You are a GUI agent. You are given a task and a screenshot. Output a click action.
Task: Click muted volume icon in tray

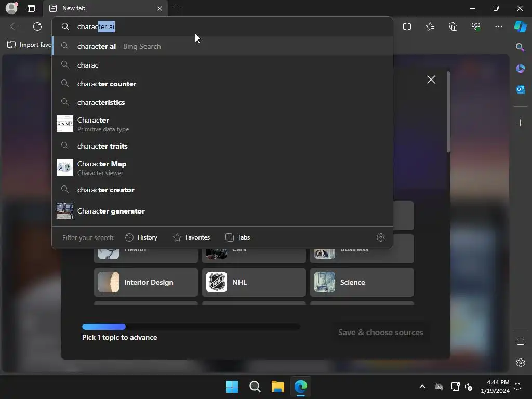pyautogui.click(x=469, y=387)
